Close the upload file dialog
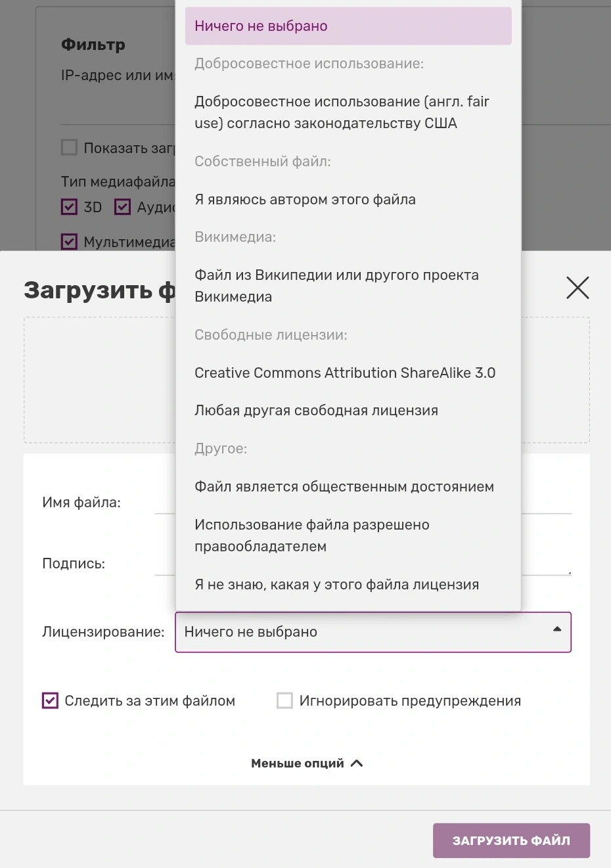Image resolution: width=611 pixels, height=868 pixels. 577,288
